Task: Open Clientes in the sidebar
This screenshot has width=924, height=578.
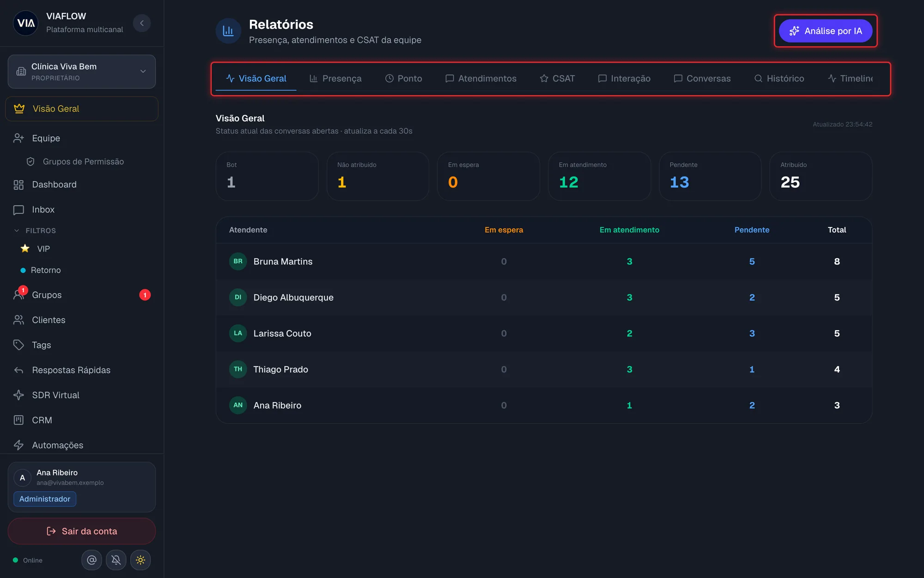Action: 82,320
